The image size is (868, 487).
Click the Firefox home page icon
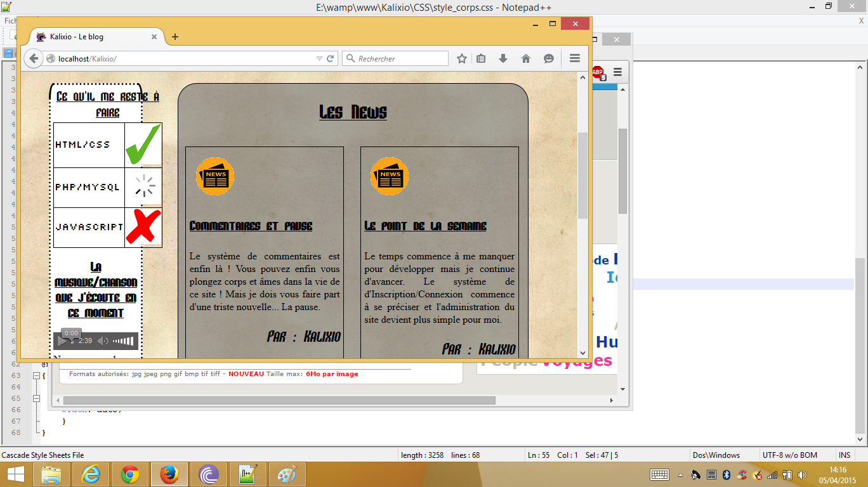(525, 58)
